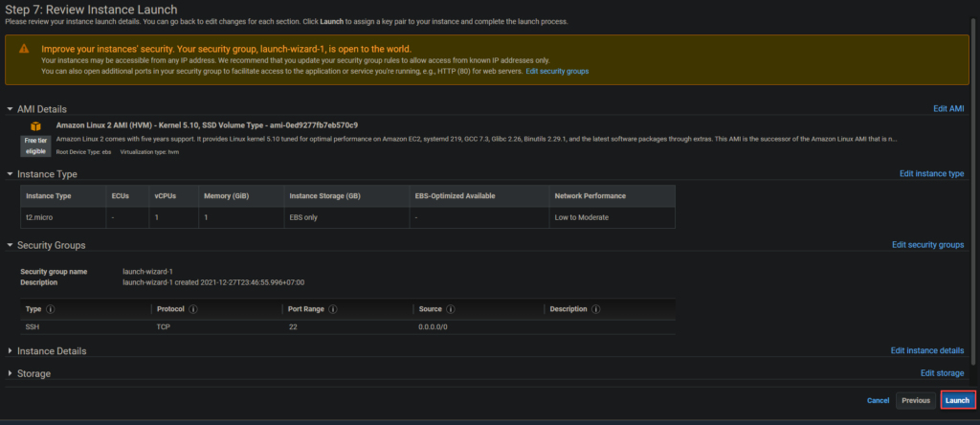Click the info icon beside Protocol column
The image size is (980, 425).
[193, 309]
